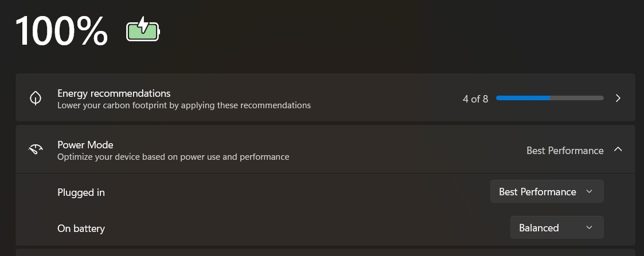This screenshot has height=256, width=644.
Task: Click the arrow in the Best Performance dropdown
Action: tap(589, 192)
